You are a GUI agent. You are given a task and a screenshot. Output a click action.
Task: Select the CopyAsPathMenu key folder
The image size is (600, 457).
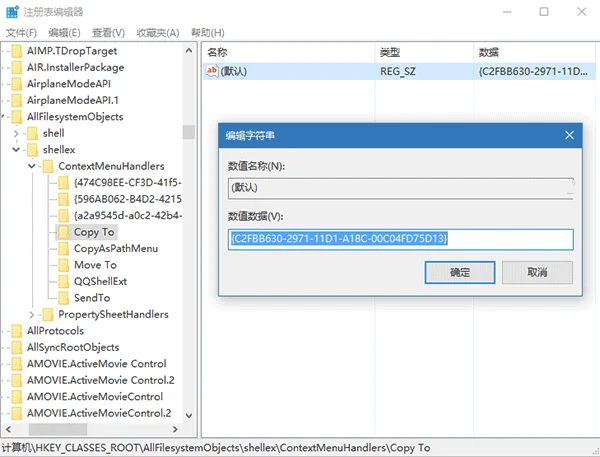coord(108,248)
